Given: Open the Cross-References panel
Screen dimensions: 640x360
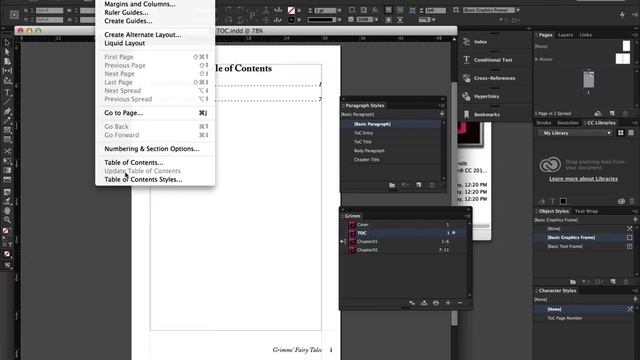Looking at the screenshot, I should (494, 78).
